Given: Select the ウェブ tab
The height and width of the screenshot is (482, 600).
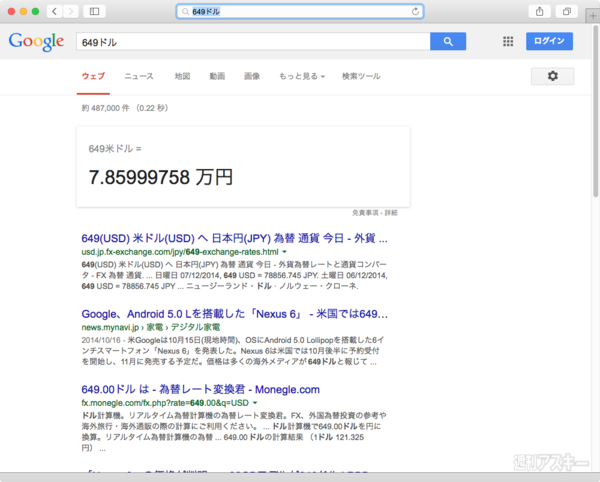Looking at the screenshot, I should click(x=93, y=76).
